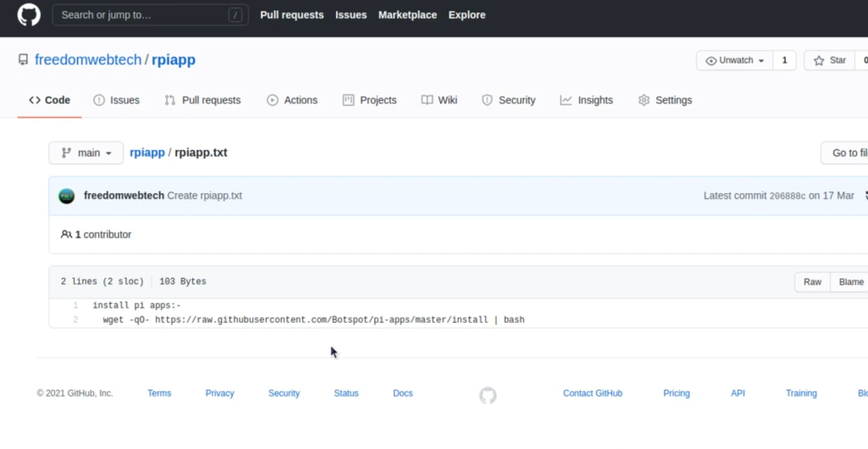Open the Projects tab
Screen dimensions: 868x449
(370, 100)
